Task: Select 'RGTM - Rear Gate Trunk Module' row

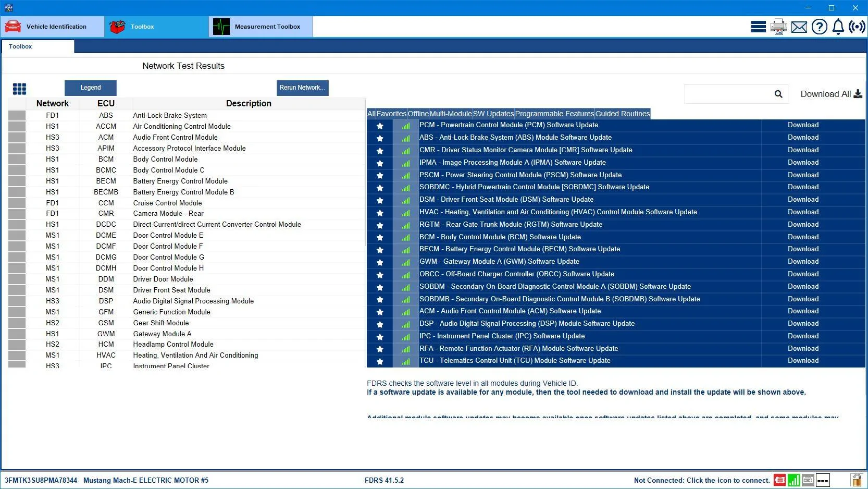Action: tap(616, 224)
